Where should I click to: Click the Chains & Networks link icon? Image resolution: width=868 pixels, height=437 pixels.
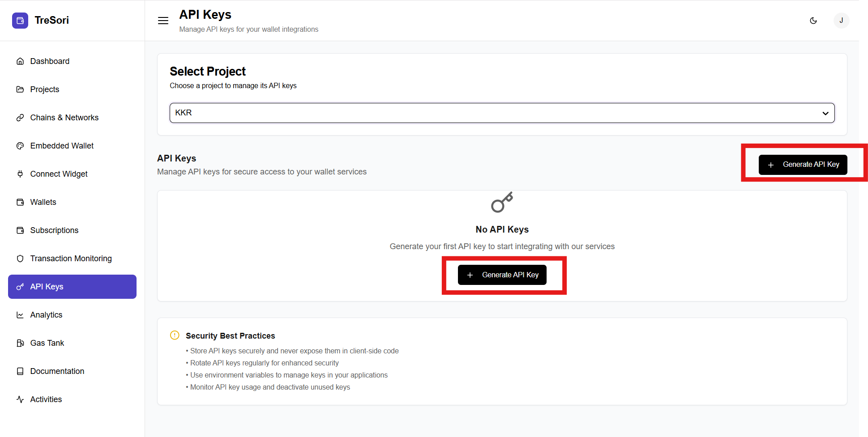click(20, 118)
